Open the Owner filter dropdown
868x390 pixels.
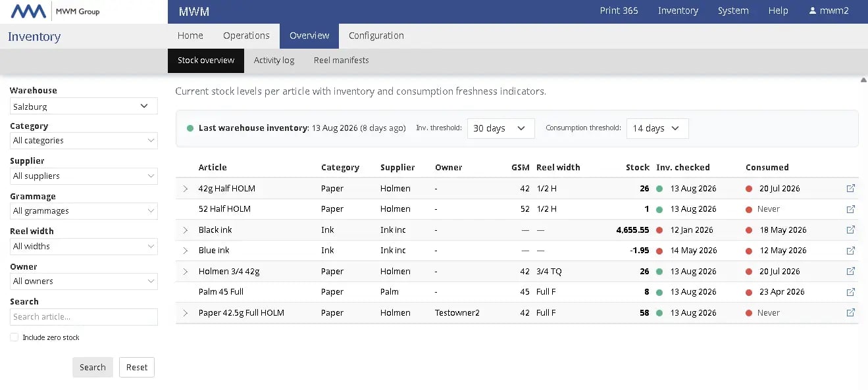(84, 281)
